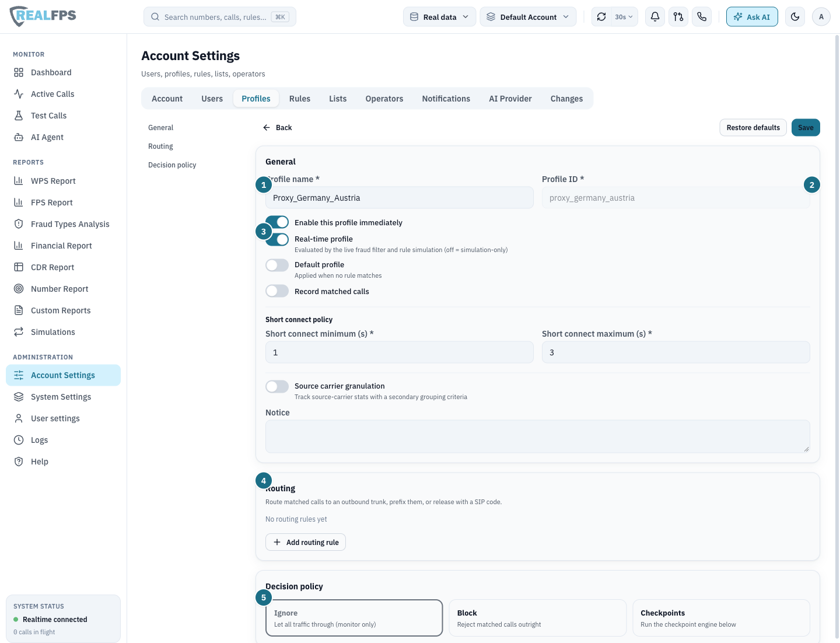The height and width of the screenshot is (643, 840).
Task: Switch to Changes tab
Action: (567, 99)
